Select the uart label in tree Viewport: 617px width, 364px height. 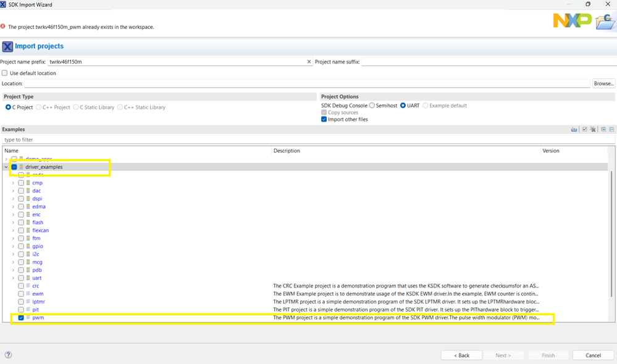(x=36, y=278)
